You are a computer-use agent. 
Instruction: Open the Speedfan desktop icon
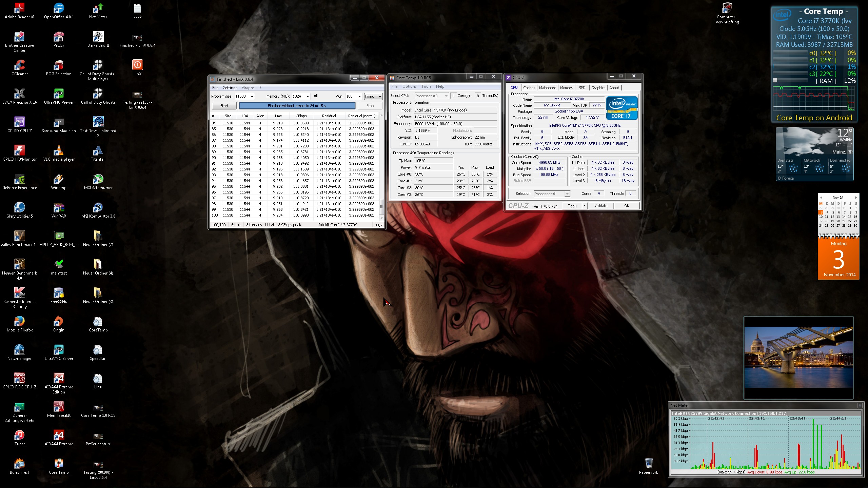pyautogui.click(x=98, y=352)
